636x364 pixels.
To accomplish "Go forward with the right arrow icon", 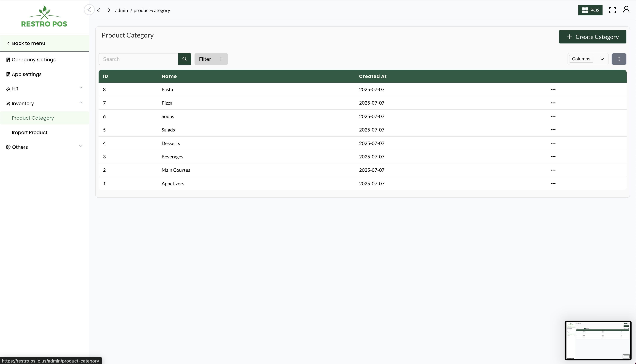I will [108, 10].
